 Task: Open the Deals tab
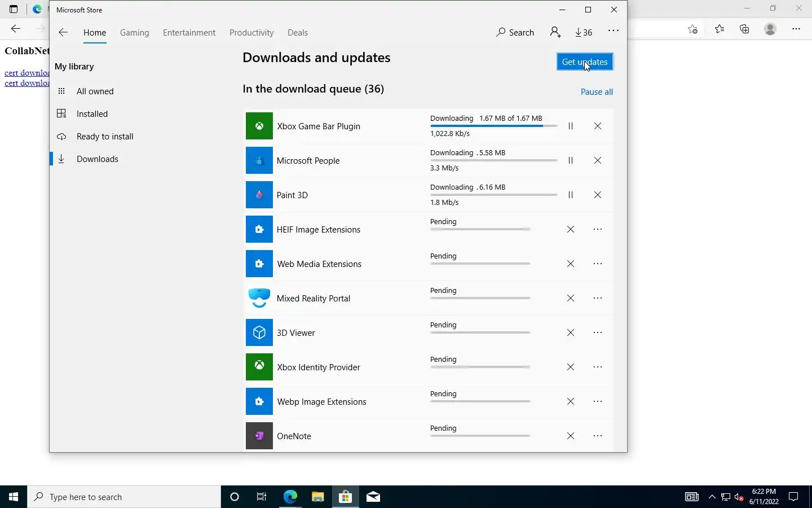[298, 33]
